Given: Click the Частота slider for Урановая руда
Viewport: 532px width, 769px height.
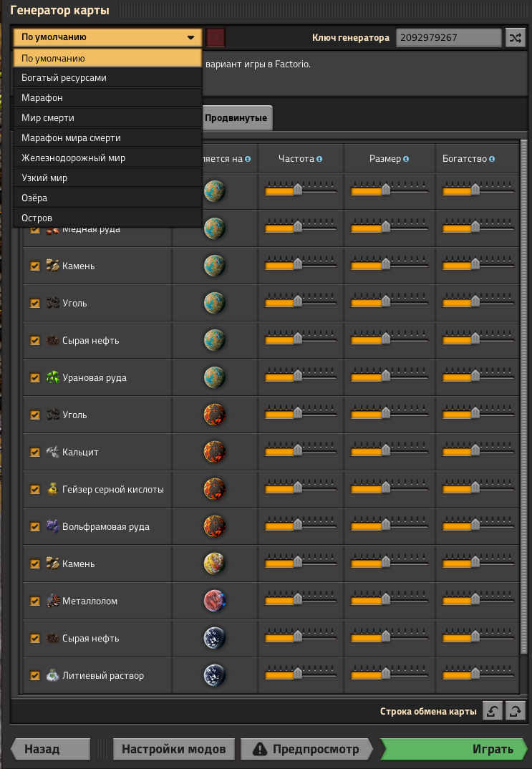Looking at the screenshot, I should click(301, 377).
